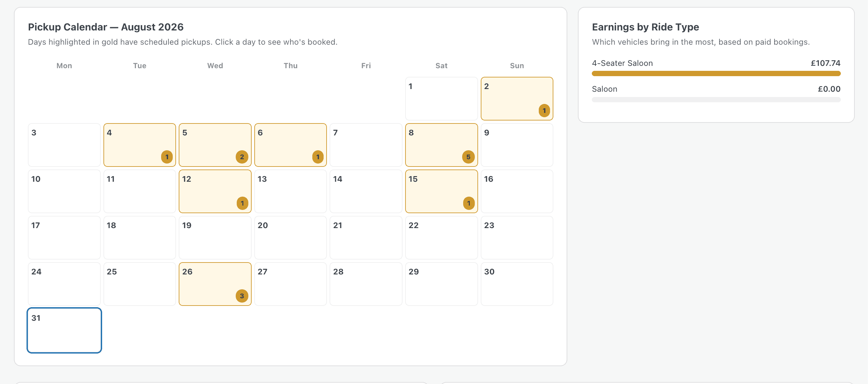
Task: Click the badge showing 5 pickups on August 8
Action: (x=468, y=157)
